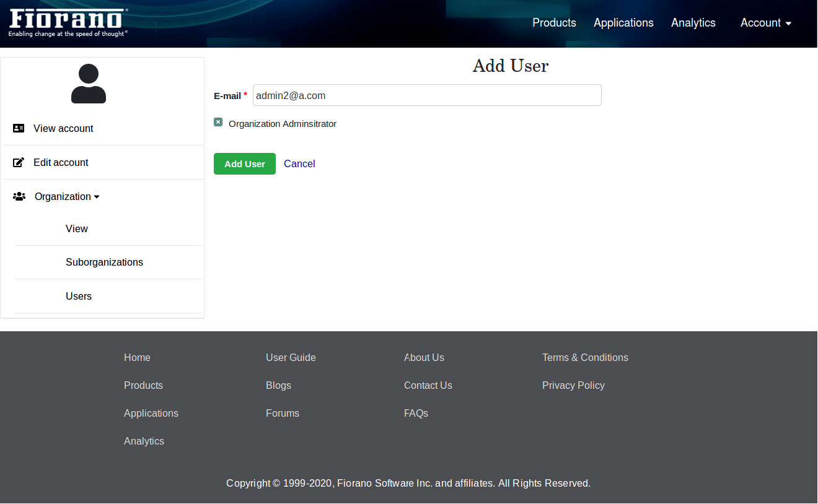Collapse the Organization sidebar section
818x504 pixels.
point(67,196)
